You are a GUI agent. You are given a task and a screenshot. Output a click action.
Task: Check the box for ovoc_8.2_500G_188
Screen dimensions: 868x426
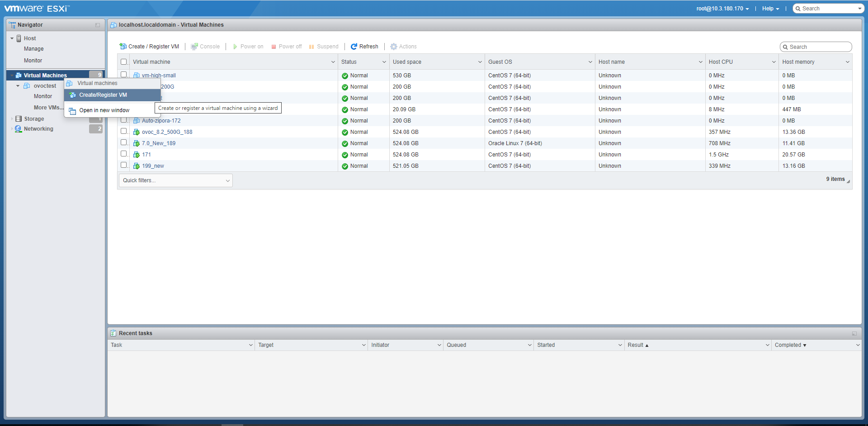point(124,131)
